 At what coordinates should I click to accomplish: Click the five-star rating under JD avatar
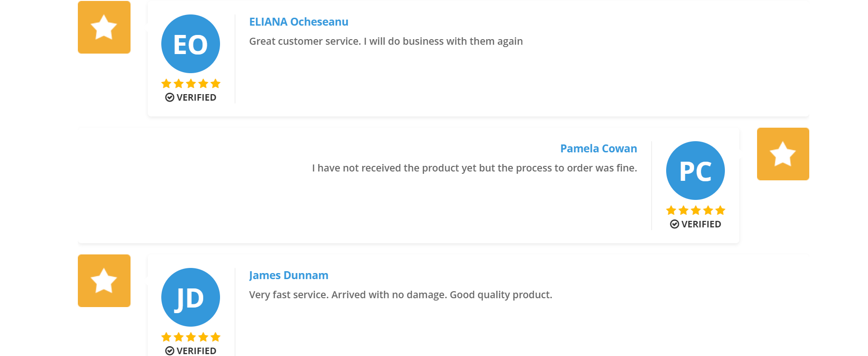191,337
